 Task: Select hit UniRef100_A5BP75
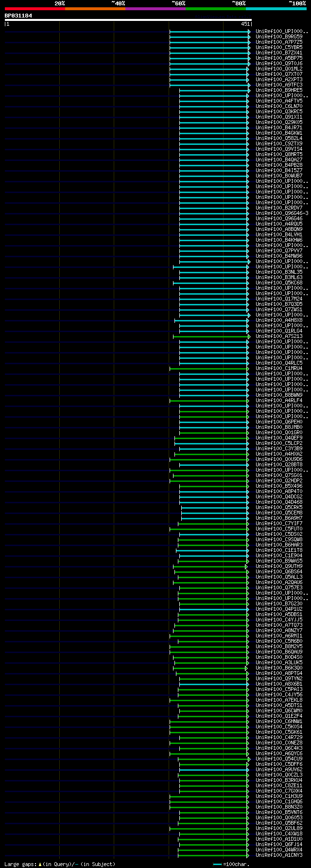[x=279, y=58]
